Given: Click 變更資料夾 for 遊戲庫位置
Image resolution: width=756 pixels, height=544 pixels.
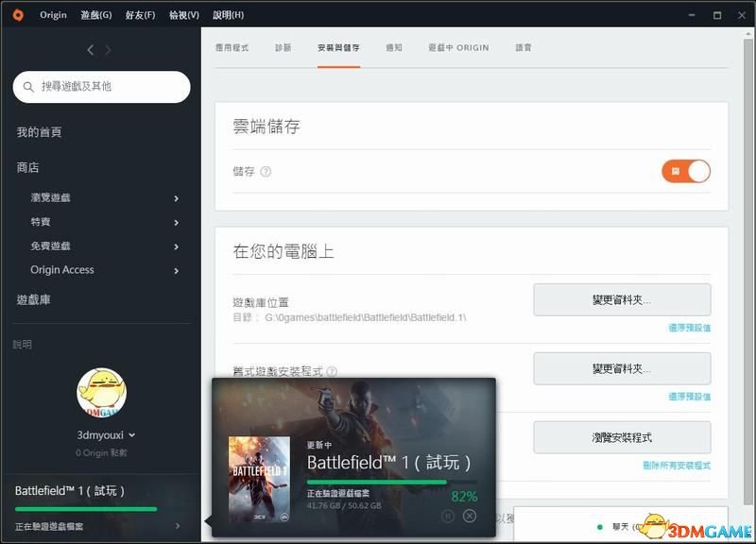Looking at the screenshot, I should (x=622, y=299).
